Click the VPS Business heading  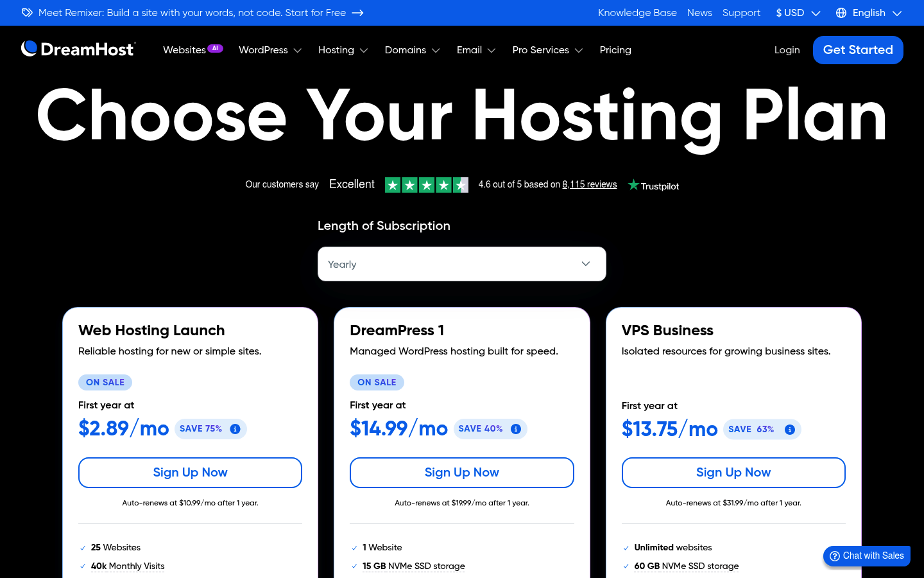(x=667, y=330)
